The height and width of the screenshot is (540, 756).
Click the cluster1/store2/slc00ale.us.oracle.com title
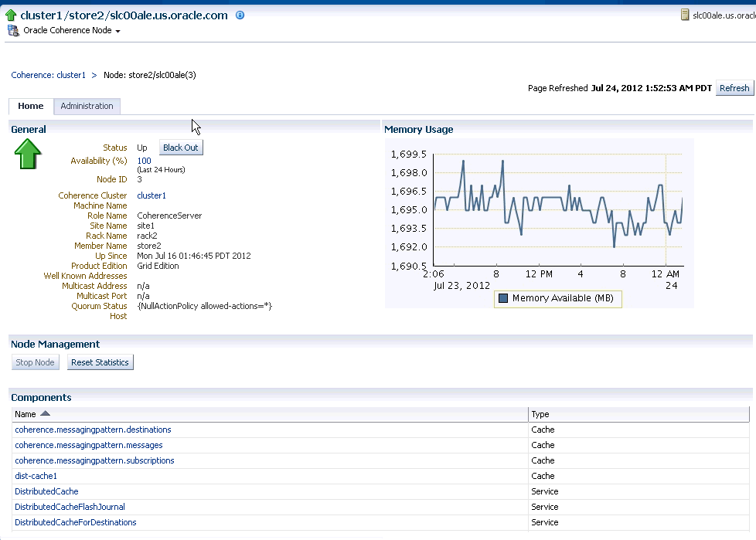[124, 15]
